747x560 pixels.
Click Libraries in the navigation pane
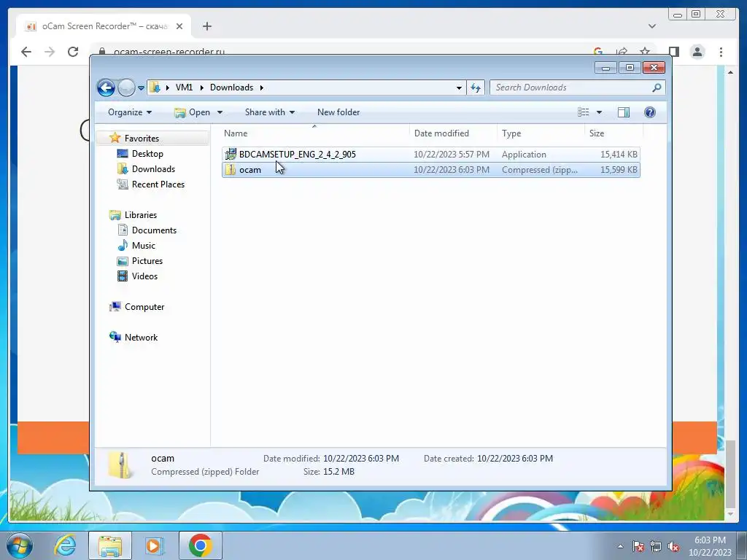pyautogui.click(x=141, y=215)
